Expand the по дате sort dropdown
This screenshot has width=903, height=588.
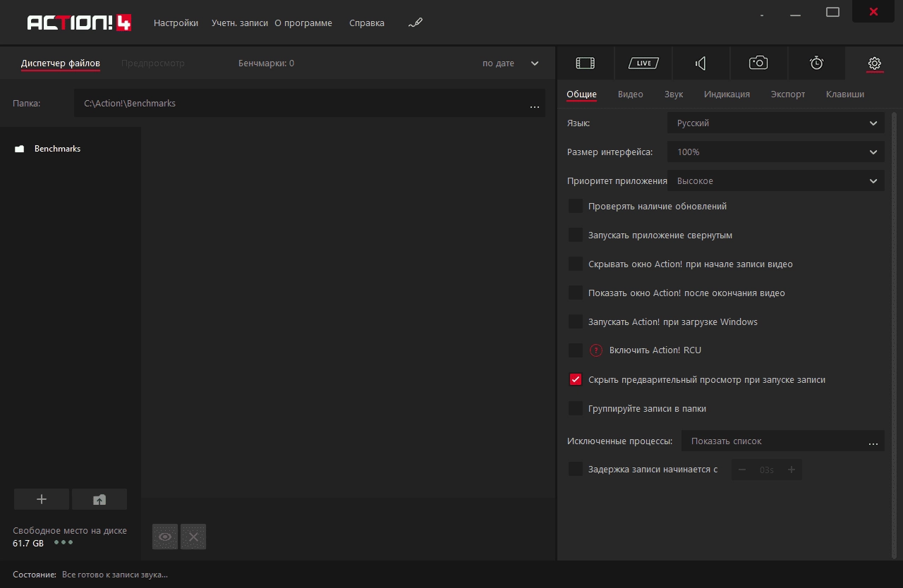[511, 63]
